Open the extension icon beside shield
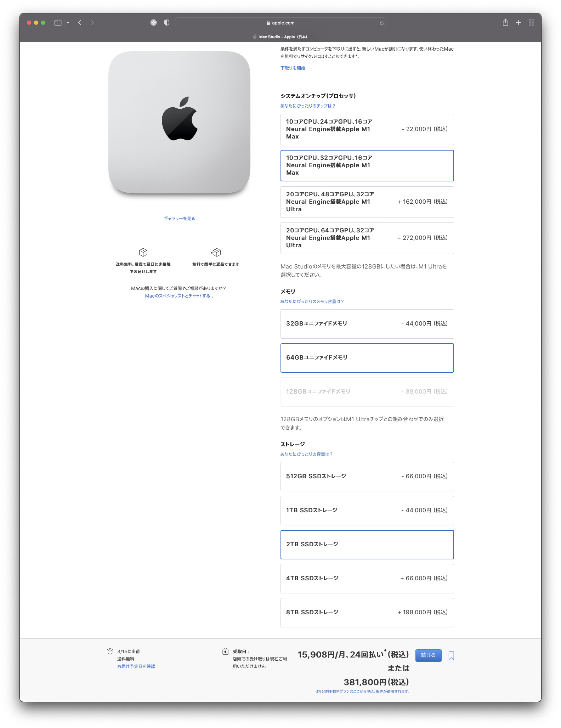 (x=153, y=23)
